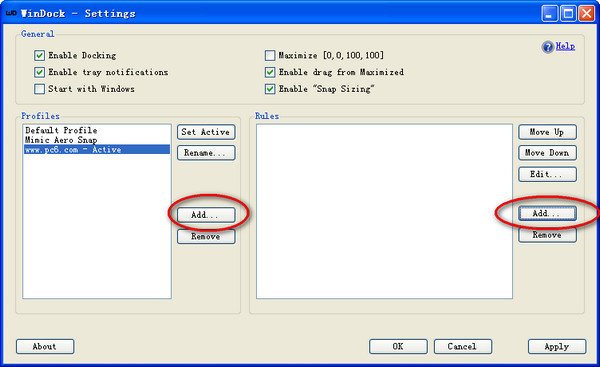Click the Cancel button
Viewport: 600px width, 367px height.
coord(463,346)
